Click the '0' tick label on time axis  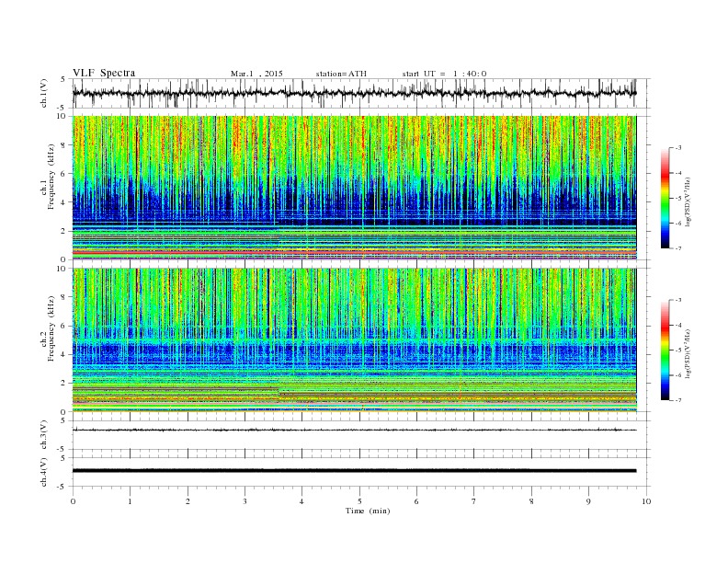(x=73, y=501)
